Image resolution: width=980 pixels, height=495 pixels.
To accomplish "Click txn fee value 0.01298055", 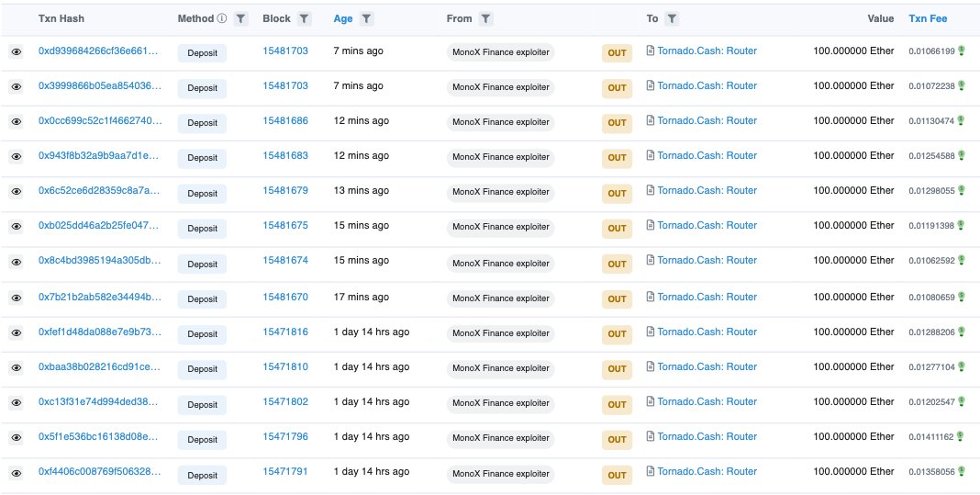I will pos(932,191).
